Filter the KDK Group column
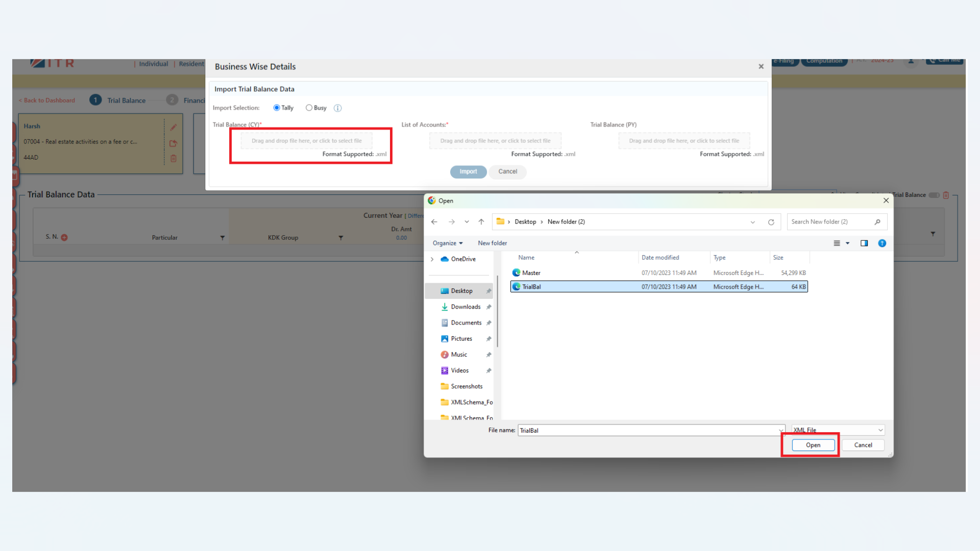 pos(341,238)
